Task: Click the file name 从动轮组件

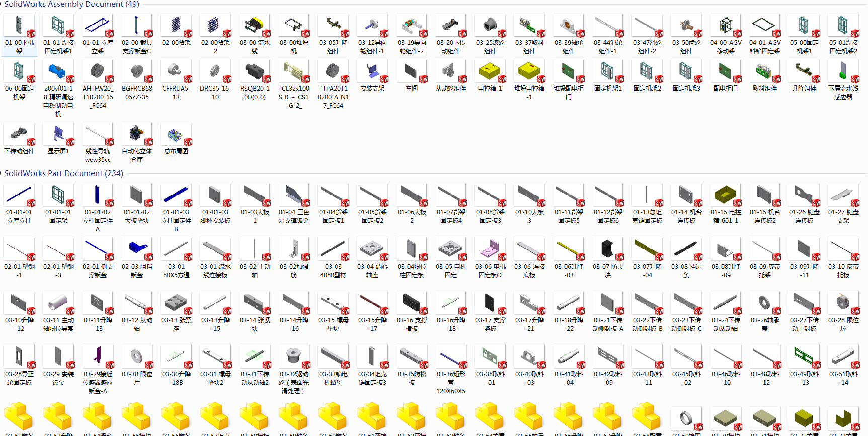Action: pyautogui.click(x=451, y=89)
